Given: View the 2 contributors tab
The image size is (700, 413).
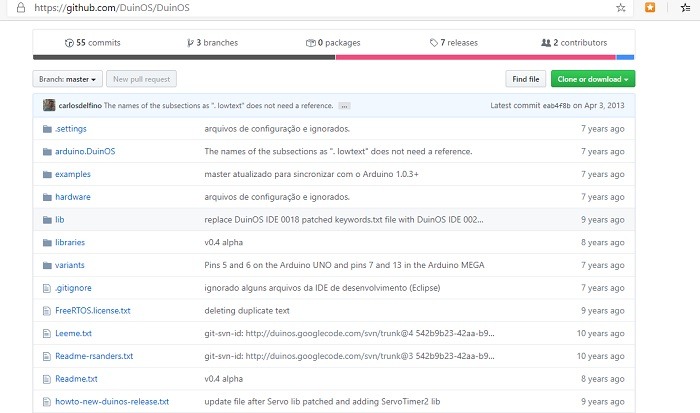Looking at the screenshot, I should click(574, 43).
